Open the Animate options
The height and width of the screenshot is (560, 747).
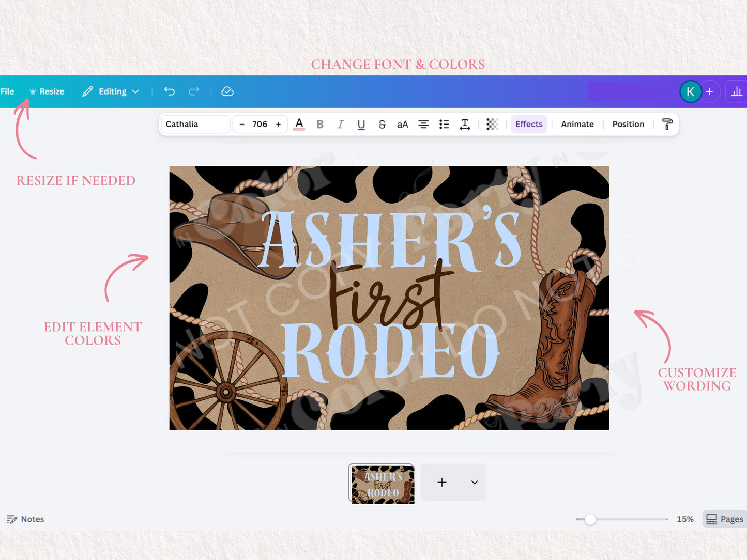pyautogui.click(x=577, y=124)
